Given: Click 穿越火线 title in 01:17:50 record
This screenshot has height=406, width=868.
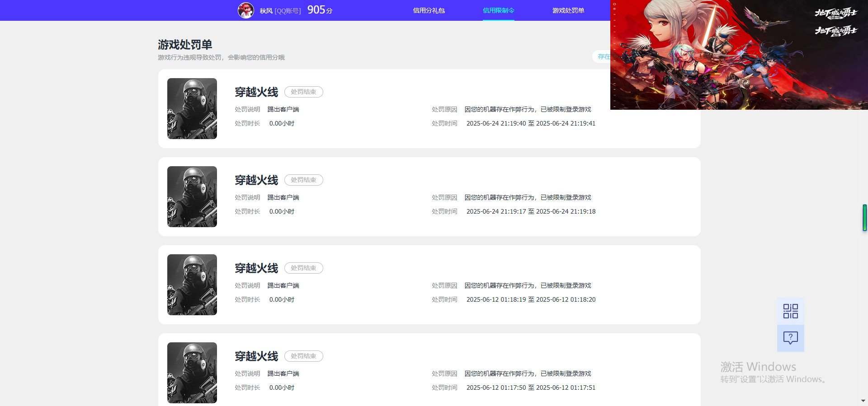Looking at the screenshot, I should (x=256, y=356).
